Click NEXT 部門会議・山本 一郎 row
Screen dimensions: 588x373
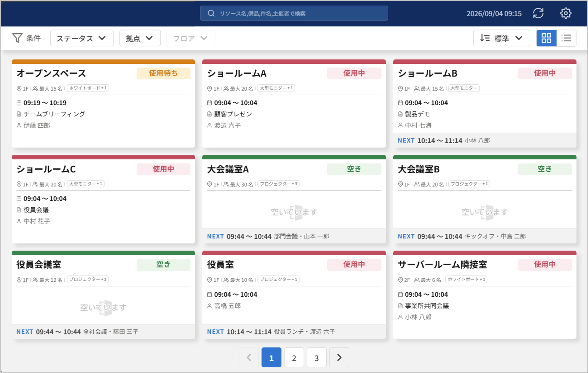[x=294, y=236]
